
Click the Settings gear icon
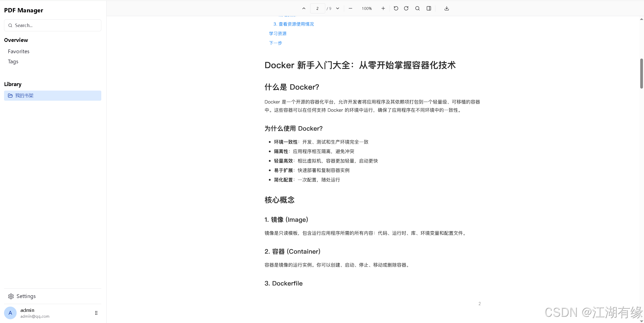click(x=11, y=296)
